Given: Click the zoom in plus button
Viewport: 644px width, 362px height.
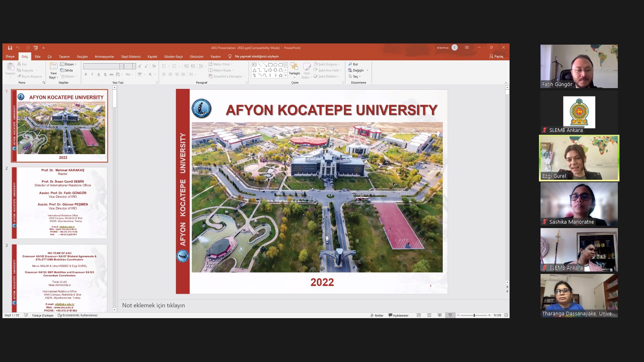Looking at the screenshot, I should click(x=489, y=315).
